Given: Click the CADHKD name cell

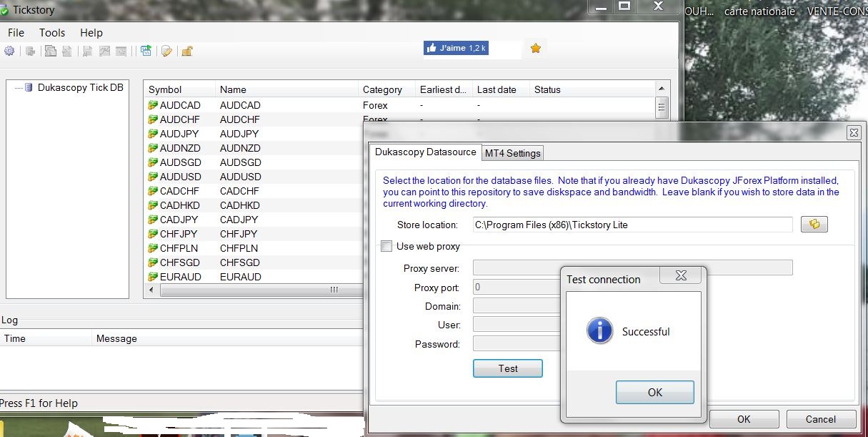Looking at the screenshot, I should pos(240,205).
